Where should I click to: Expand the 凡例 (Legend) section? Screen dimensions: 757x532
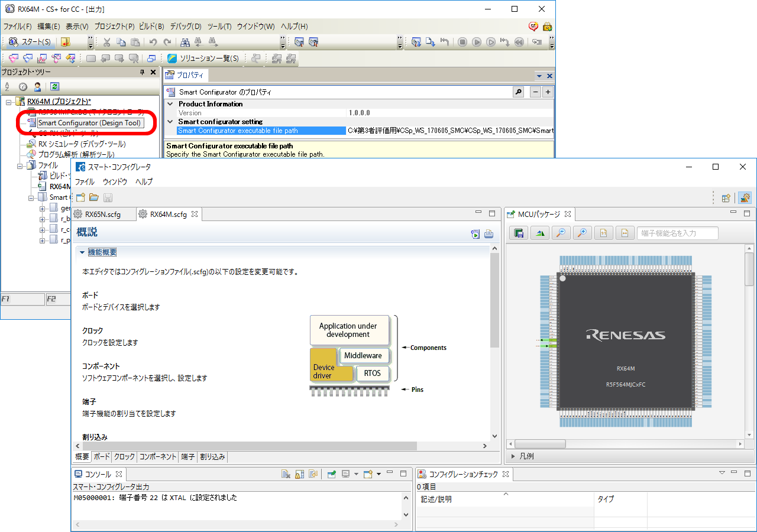(512, 456)
